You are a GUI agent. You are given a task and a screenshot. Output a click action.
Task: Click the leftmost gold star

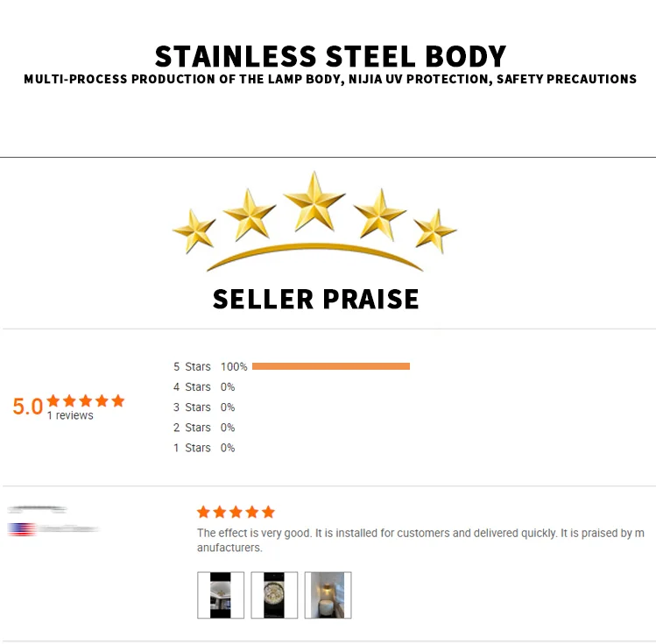[194, 230]
